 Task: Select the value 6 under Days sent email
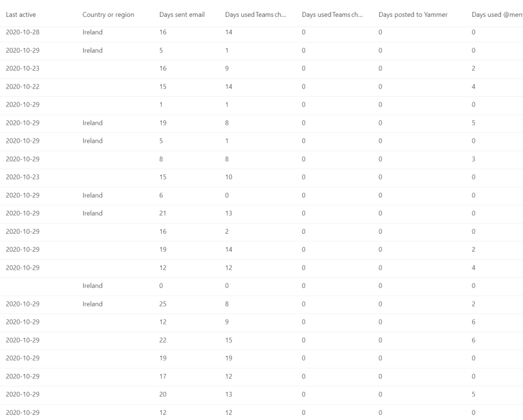pyautogui.click(x=161, y=195)
